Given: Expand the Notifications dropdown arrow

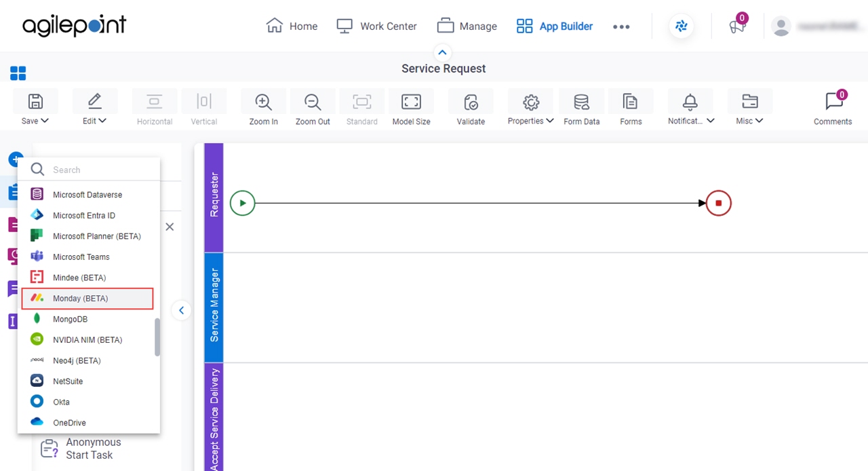Looking at the screenshot, I should 710,121.
